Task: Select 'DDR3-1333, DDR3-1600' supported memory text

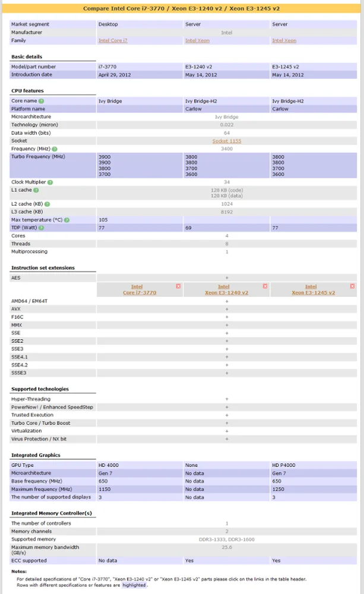Action: pos(226,539)
